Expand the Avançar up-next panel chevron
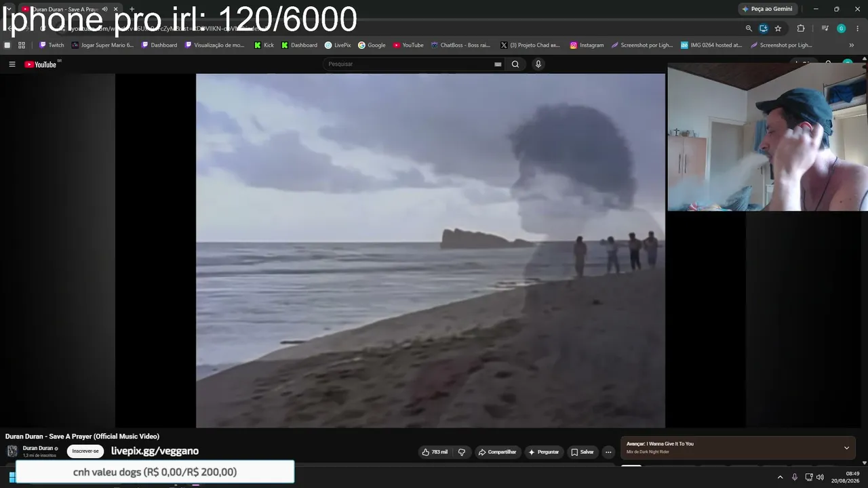 click(846, 448)
